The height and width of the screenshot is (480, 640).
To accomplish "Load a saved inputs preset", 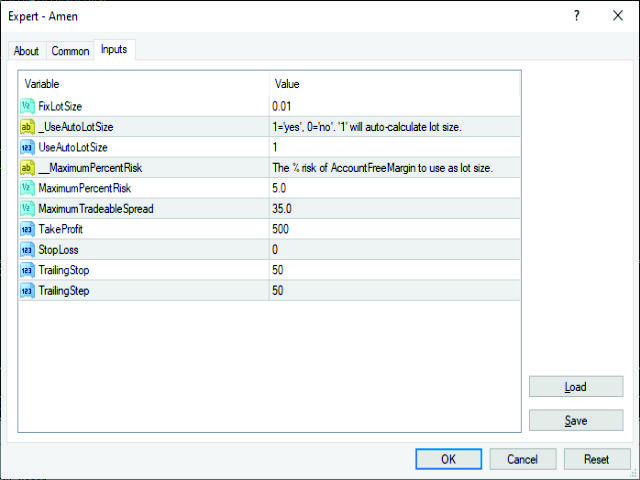I will pyautogui.click(x=576, y=387).
